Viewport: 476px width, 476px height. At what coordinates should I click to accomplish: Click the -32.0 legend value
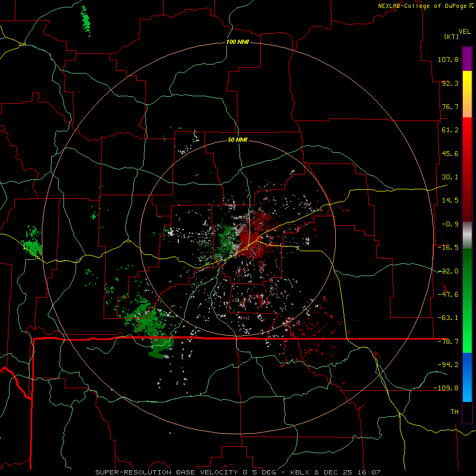pyautogui.click(x=448, y=271)
